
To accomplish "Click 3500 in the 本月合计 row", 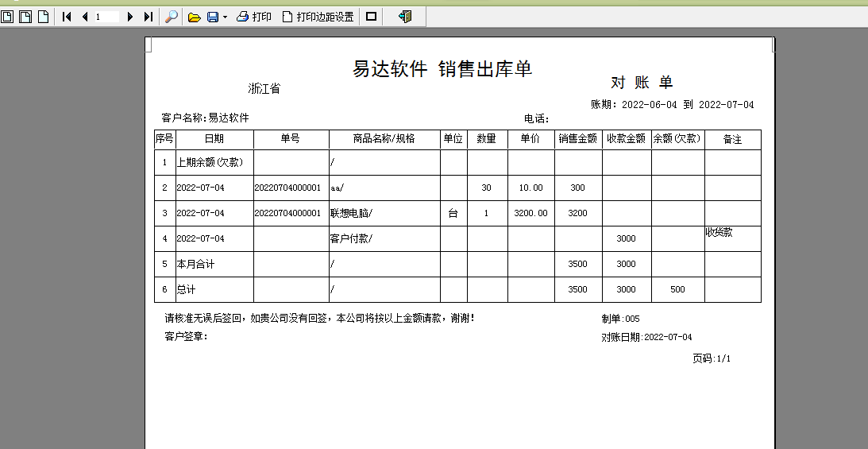I will [x=578, y=264].
